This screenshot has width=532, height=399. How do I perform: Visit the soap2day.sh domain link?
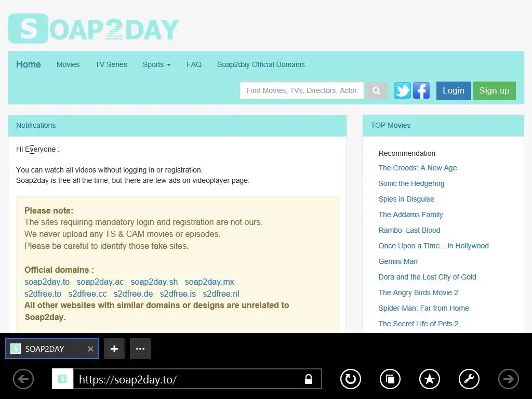[154, 282]
